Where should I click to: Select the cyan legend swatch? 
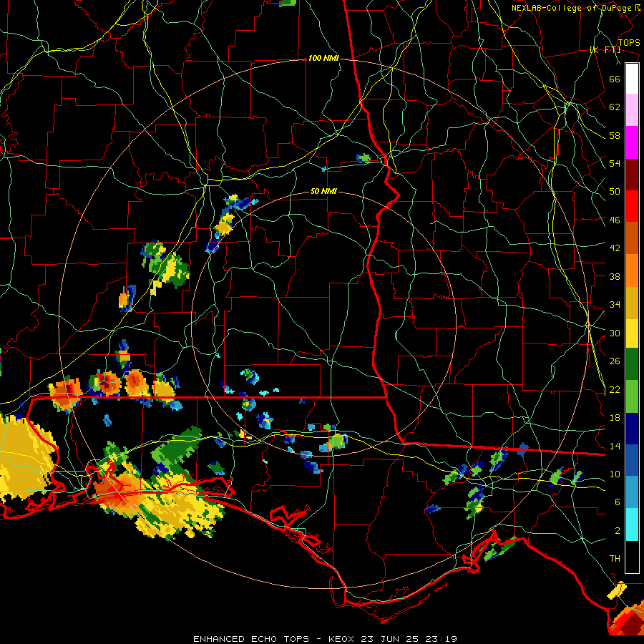click(632, 525)
